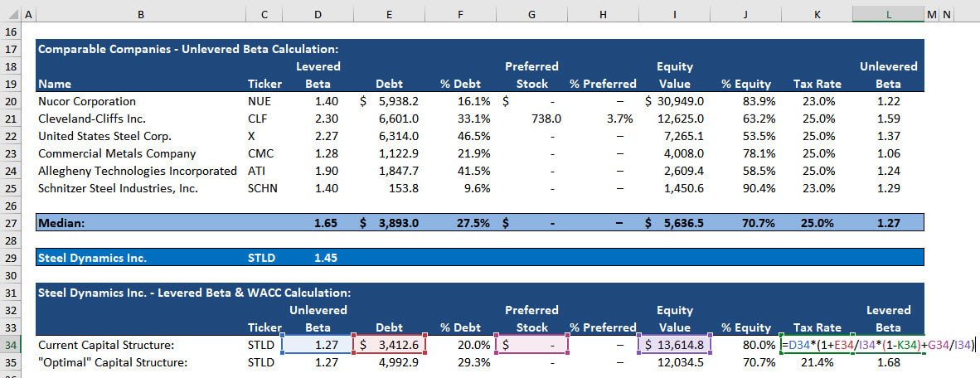Click Comparable Companies section title
980x378 pixels.
(188, 49)
